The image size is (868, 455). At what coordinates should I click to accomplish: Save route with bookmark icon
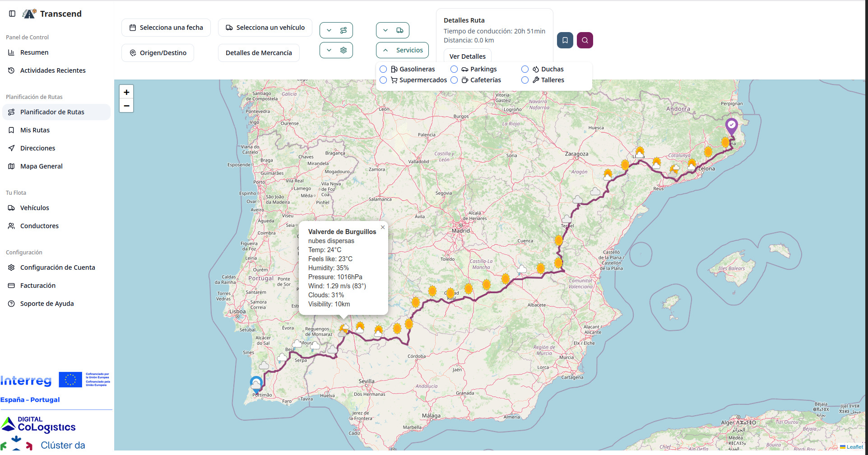click(x=565, y=40)
